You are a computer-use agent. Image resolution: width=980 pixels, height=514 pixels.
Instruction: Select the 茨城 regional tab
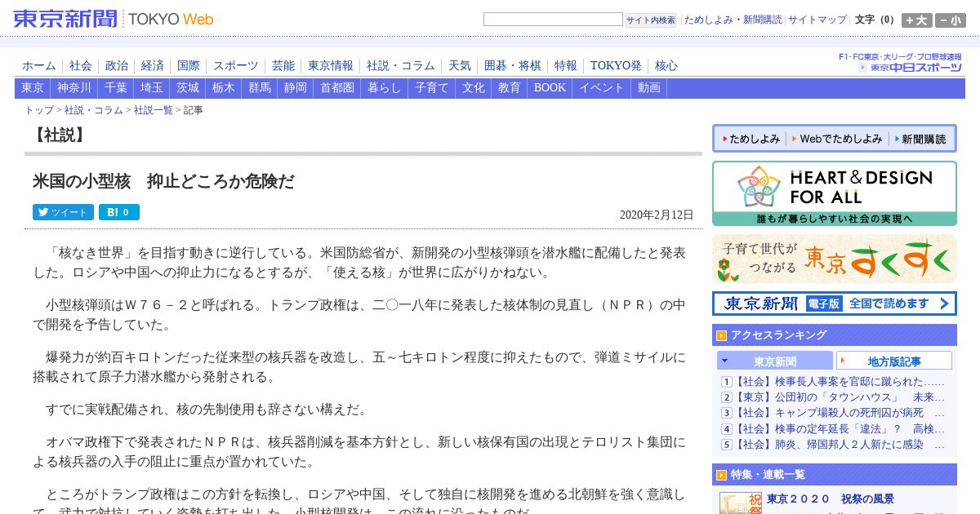point(188,88)
